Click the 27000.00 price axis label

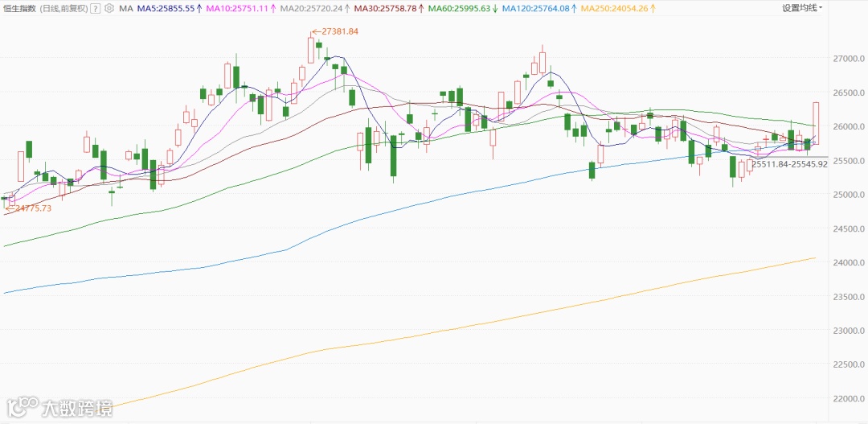(848, 59)
